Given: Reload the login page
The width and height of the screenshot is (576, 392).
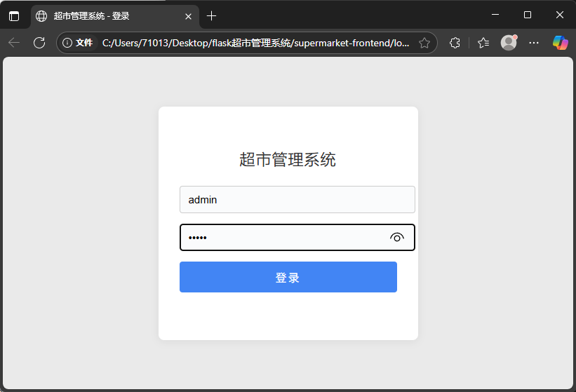Looking at the screenshot, I should coord(39,43).
